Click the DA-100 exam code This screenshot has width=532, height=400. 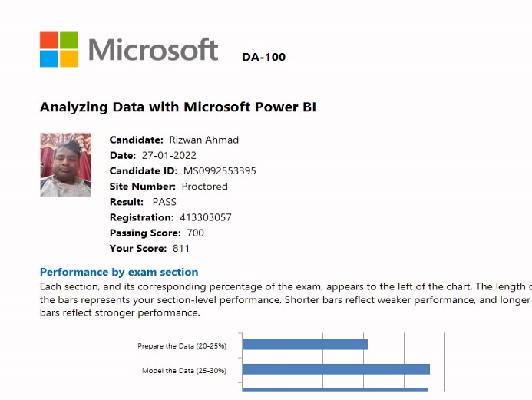pyautogui.click(x=263, y=57)
